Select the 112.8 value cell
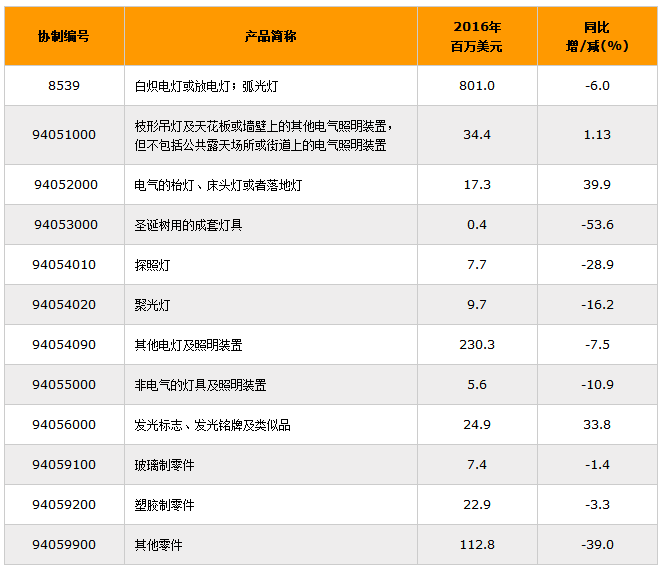The image size is (662, 573). [x=477, y=545]
